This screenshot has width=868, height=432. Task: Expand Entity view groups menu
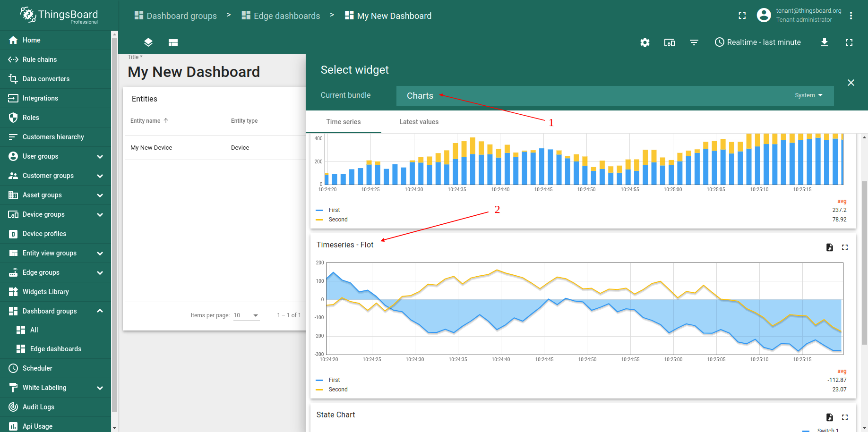55,253
